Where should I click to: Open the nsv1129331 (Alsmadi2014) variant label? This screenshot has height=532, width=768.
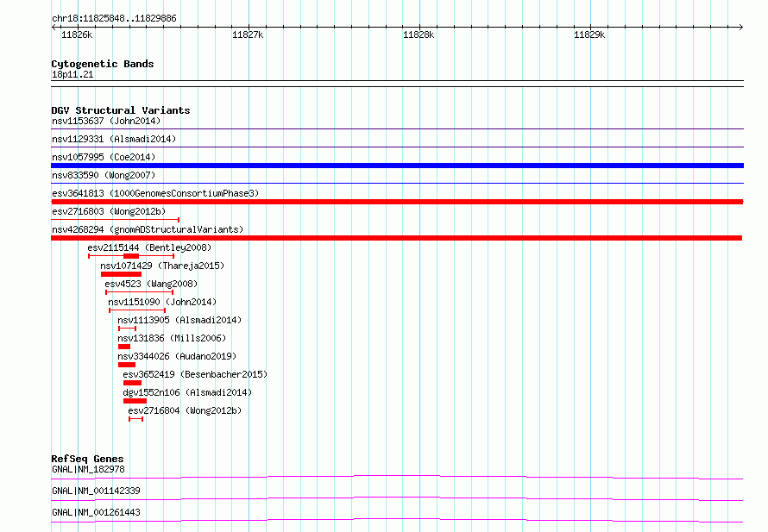(x=114, y=139)
